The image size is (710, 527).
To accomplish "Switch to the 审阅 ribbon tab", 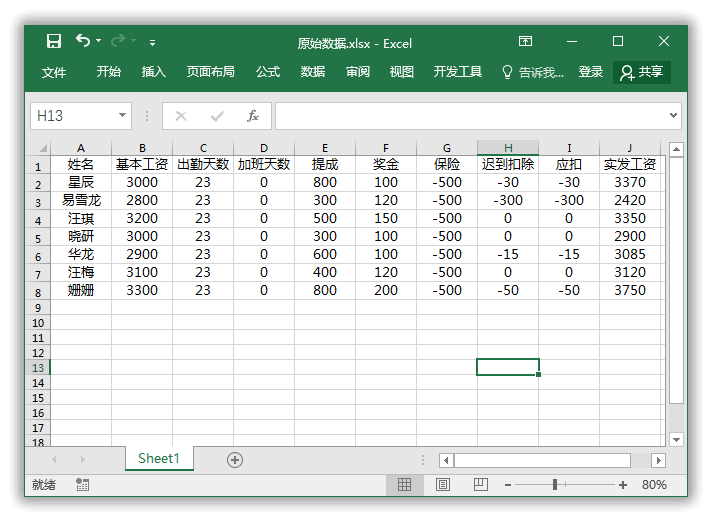I will pyautogui.click(x=358, y=72).
